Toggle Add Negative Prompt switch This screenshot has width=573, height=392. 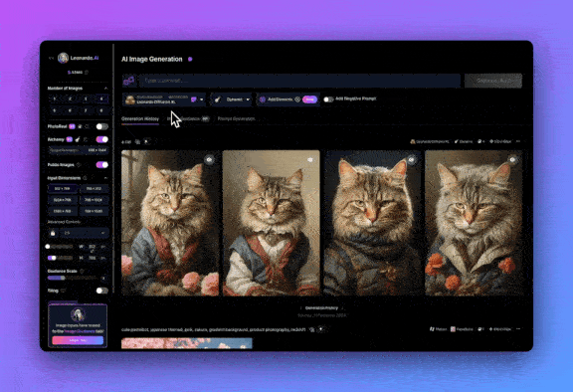pyautogui.click(x=328, y=99)
